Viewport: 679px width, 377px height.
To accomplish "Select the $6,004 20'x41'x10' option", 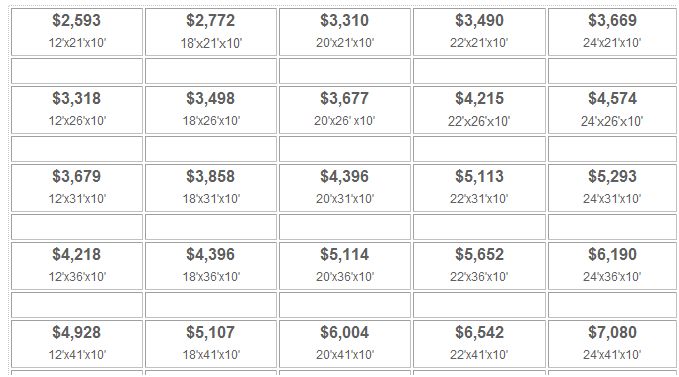I will coord(345,344).
